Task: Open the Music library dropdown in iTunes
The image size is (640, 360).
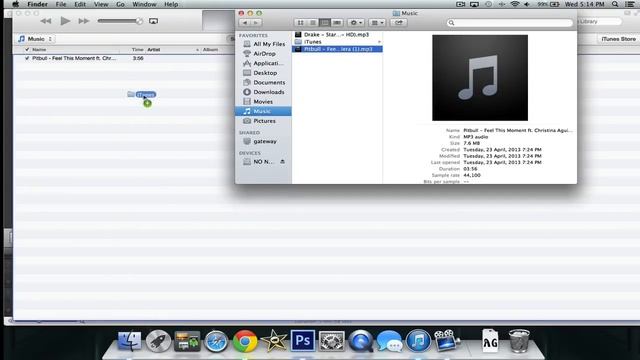Action: coord(36,39)
